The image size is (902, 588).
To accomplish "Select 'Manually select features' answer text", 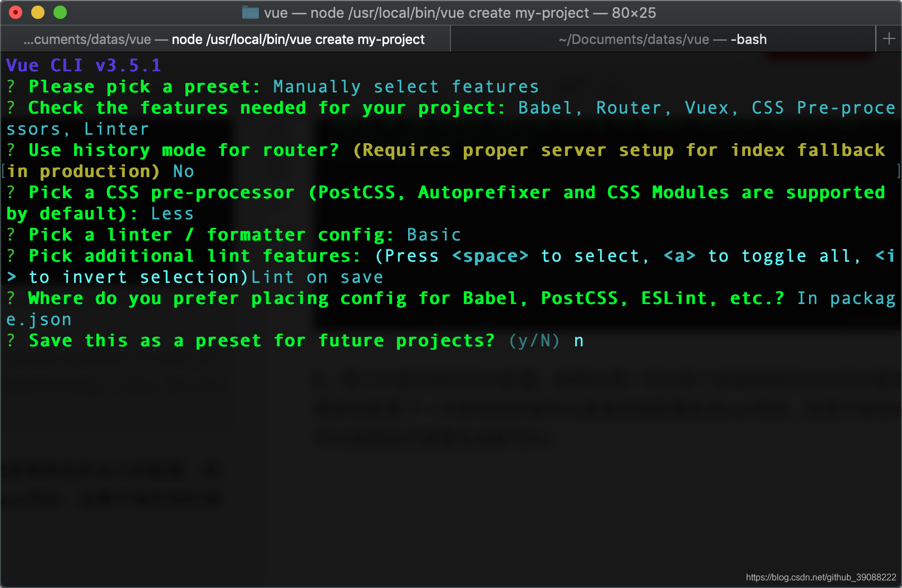I will 406,87.
